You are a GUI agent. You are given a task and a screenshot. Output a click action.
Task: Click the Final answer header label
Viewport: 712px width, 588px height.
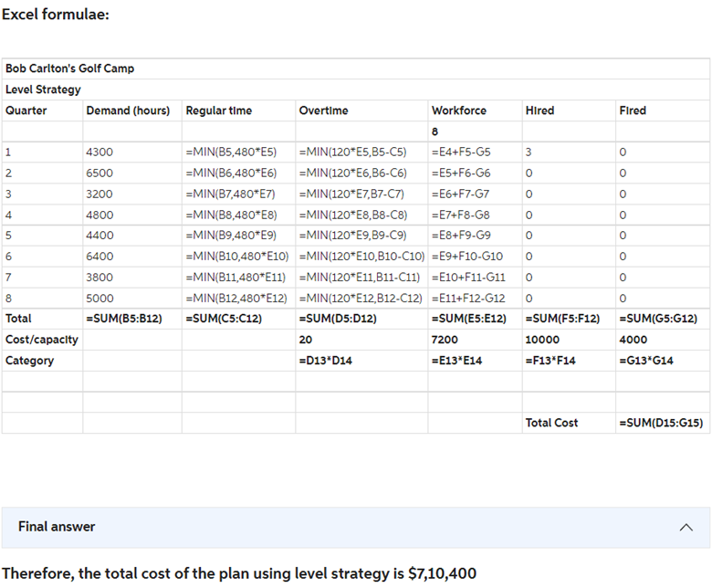point(57,527)
